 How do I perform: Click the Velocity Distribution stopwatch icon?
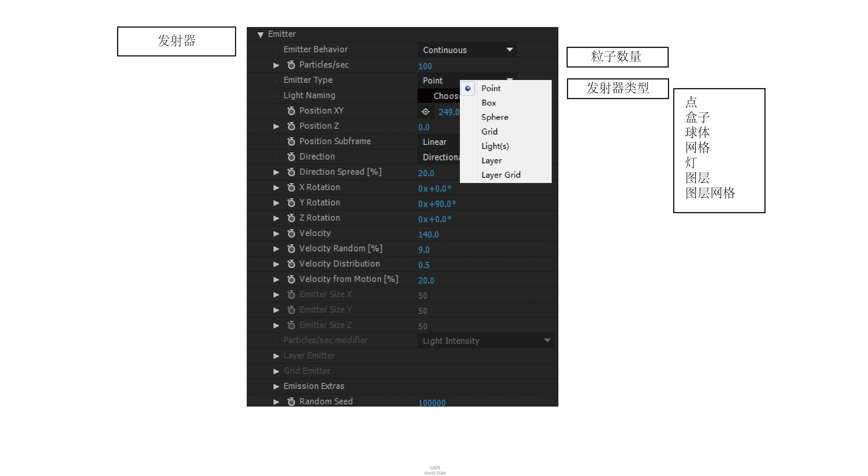[291, 263]
